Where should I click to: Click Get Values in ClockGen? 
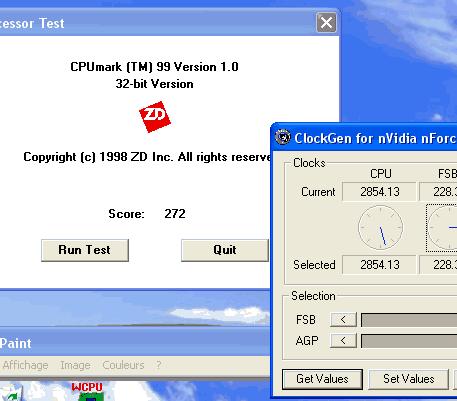tap(322, 379)
